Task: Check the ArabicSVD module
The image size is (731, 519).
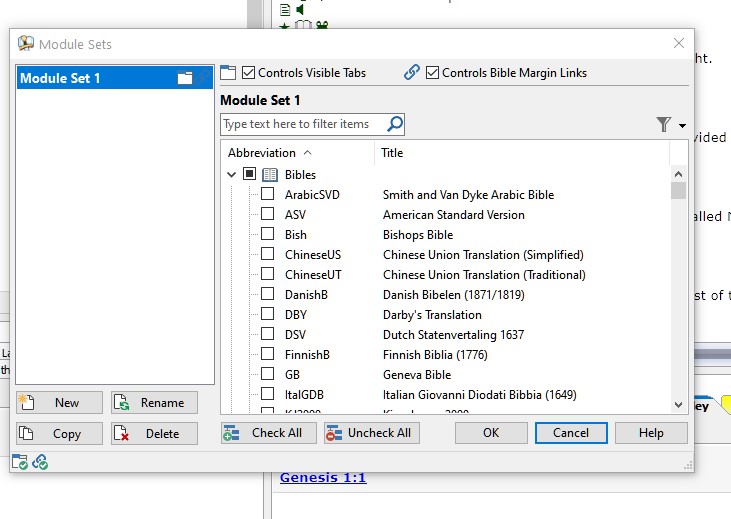Action: 267,194
